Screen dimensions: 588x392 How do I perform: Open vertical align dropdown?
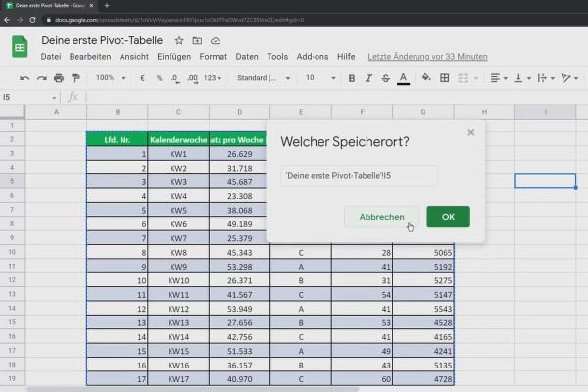(522, 78)
